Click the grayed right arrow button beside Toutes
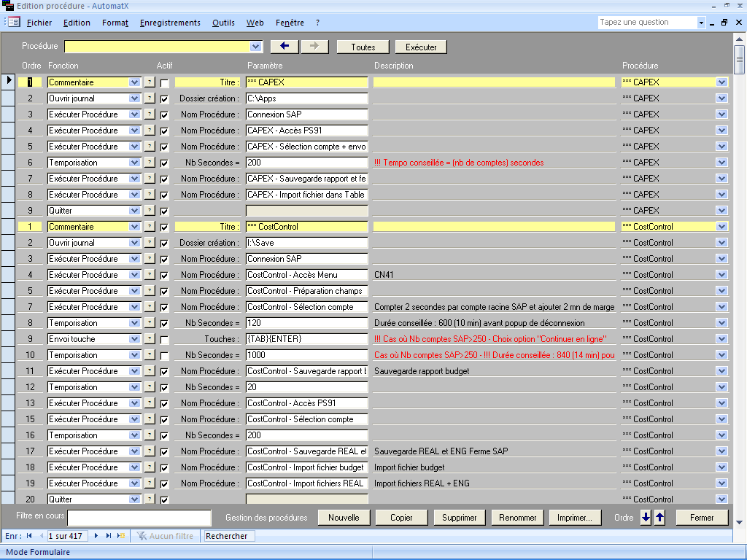 click(314, 47)
